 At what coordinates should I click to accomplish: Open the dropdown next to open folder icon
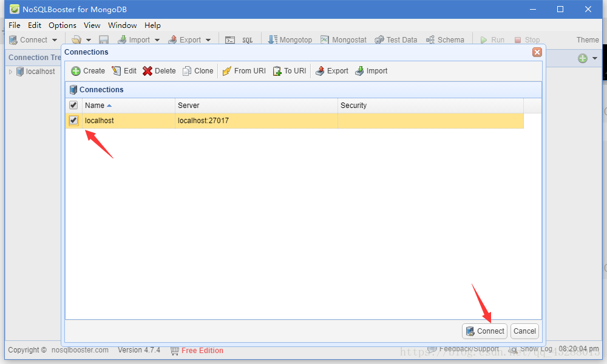click(x=88, y=40)
